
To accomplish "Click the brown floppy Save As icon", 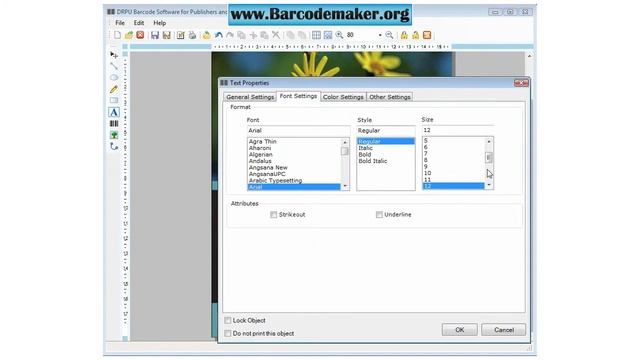I will click(167, 35).
